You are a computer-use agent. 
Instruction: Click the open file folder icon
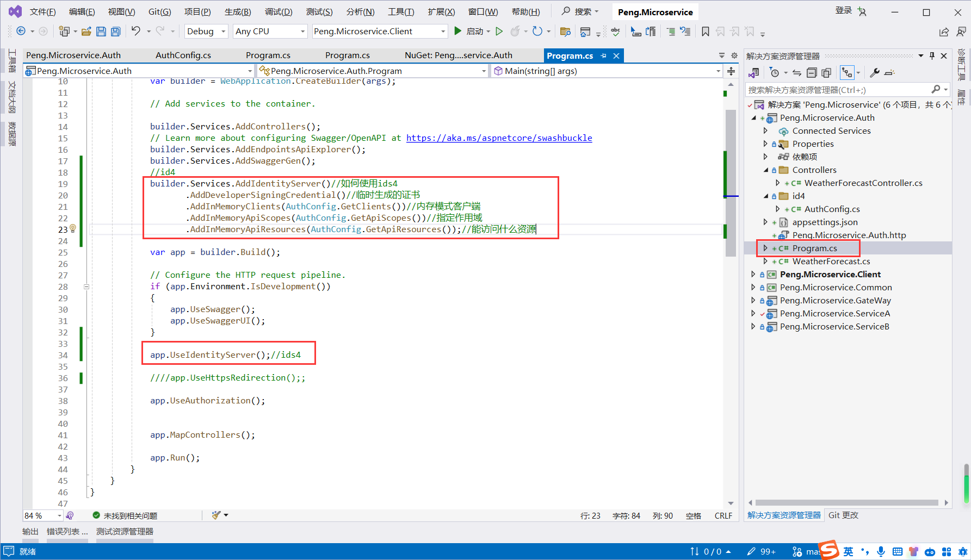click(86, 32)
